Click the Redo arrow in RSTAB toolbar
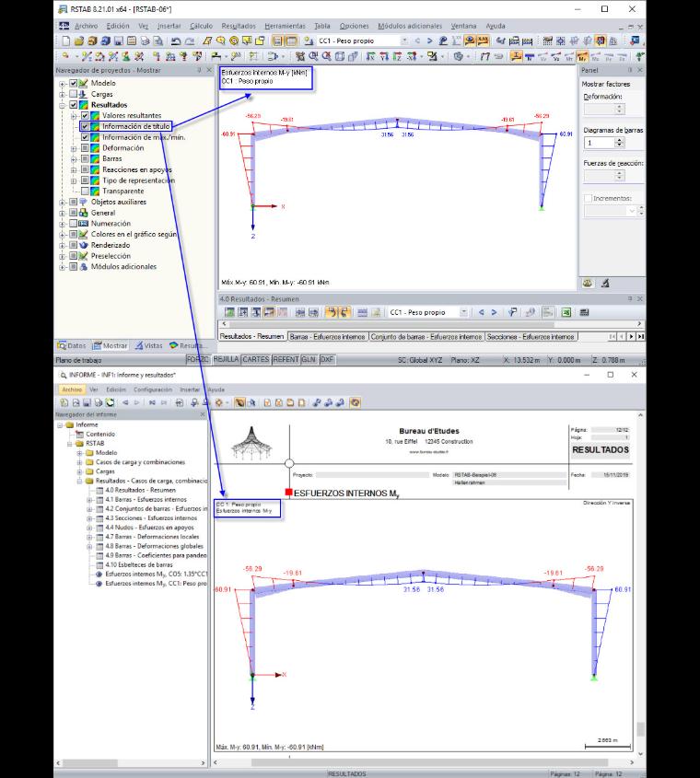 pyautogui.click(x=190, y=41)
